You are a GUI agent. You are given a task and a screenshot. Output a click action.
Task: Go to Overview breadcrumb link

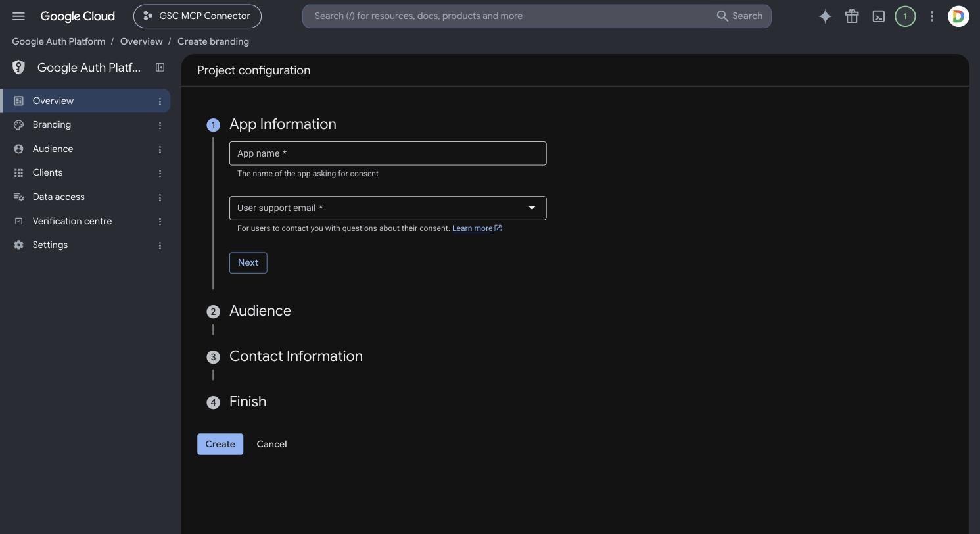(141, 41)
